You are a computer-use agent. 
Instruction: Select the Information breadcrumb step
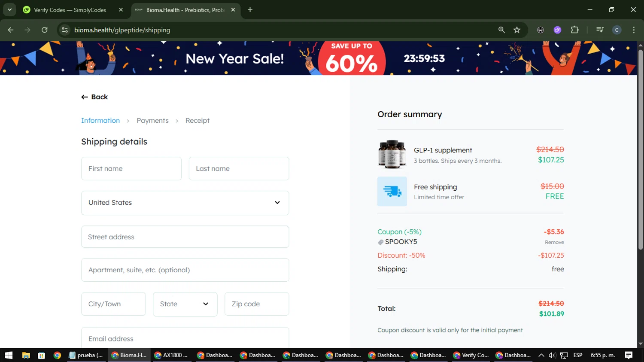click(x=100, y=121)
